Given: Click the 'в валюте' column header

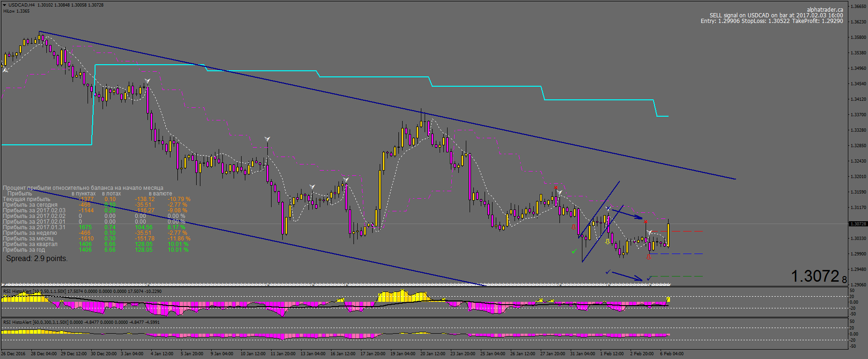Looking at the screenshot, I should point(160,194).
